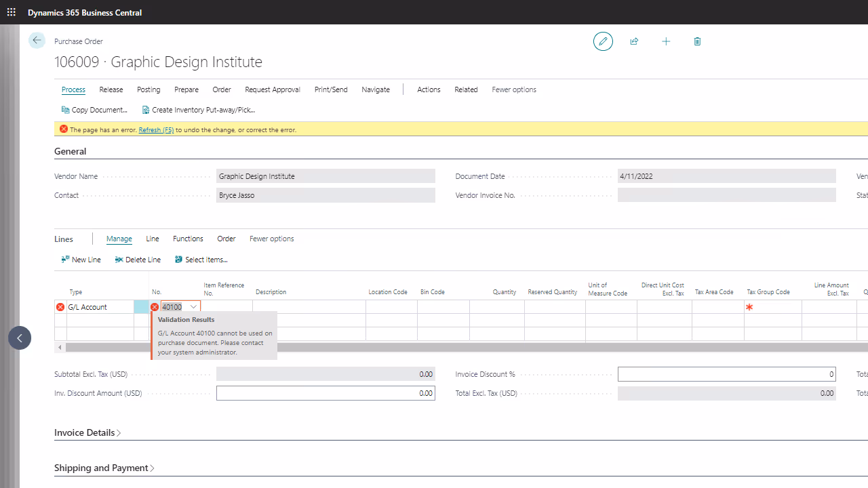The image size is (868, 488).
Task: Click the Refresh (F5) link
Action: click(156, 129)
